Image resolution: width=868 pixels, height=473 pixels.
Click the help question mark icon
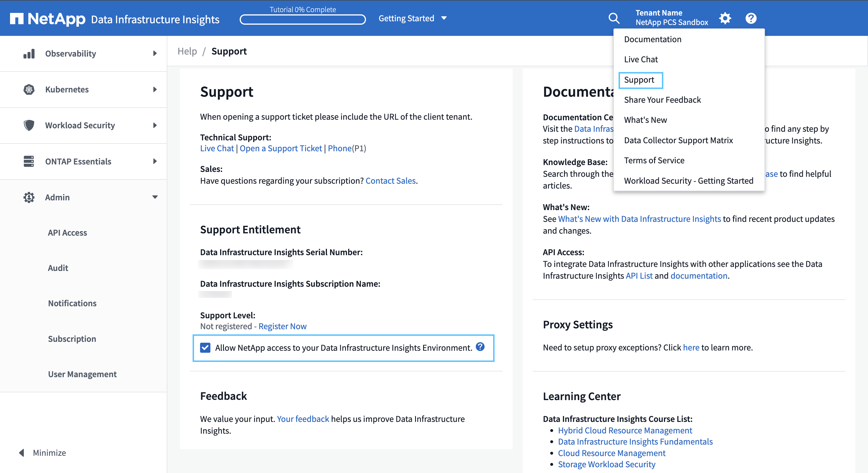pos(751,18)
